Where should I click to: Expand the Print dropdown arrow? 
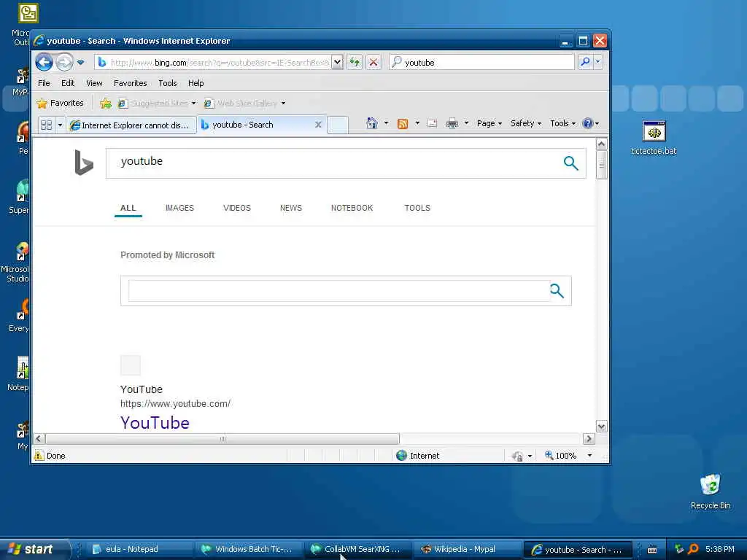pos(466,123)
